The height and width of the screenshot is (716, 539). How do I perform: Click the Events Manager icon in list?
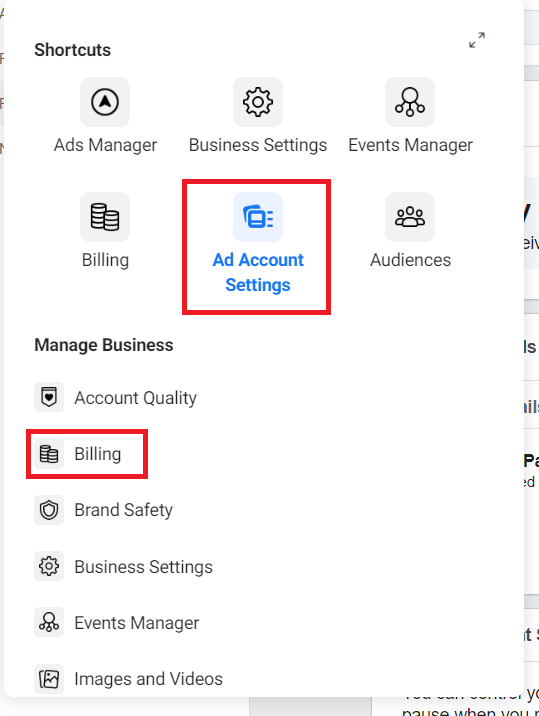[x=49, y=622]
